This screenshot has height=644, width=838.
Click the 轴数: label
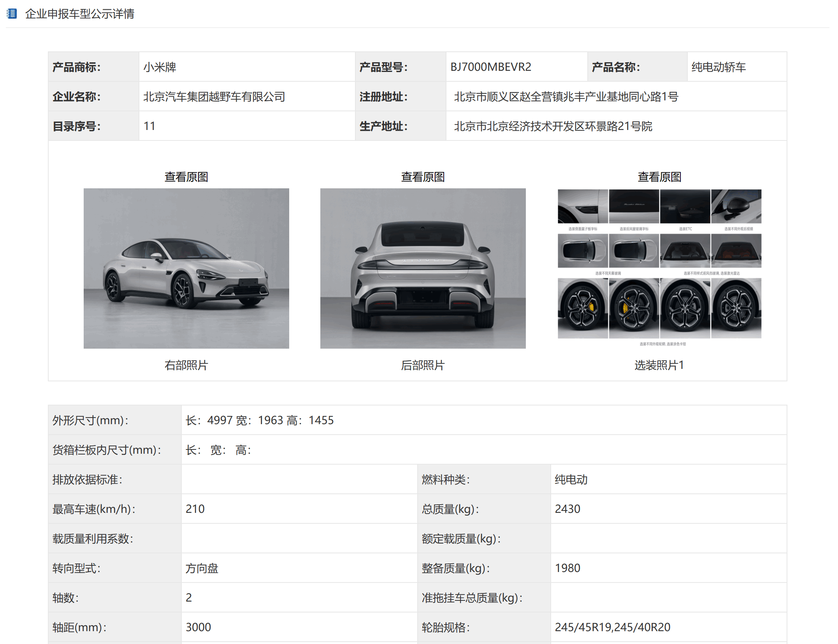click(x=65, y=598)
